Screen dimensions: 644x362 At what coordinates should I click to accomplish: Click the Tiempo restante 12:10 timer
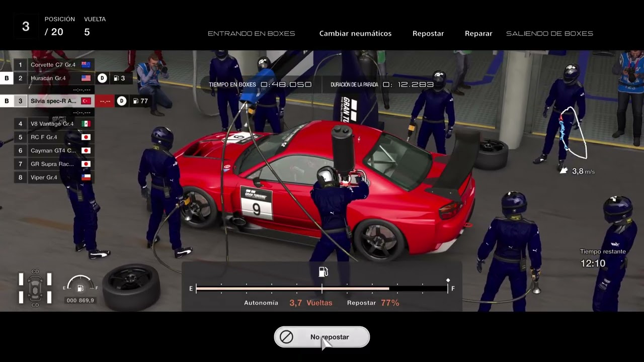(603, 258)
